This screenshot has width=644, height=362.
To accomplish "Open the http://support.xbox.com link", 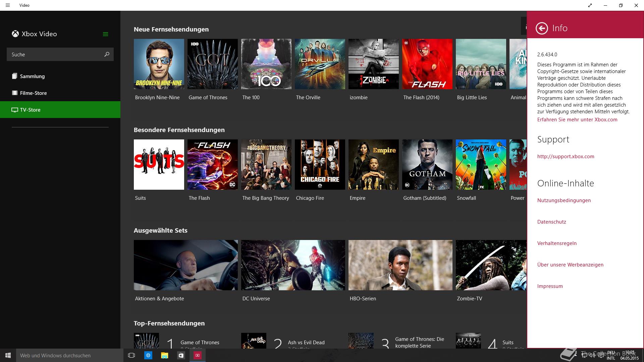I will click(566, 157).
